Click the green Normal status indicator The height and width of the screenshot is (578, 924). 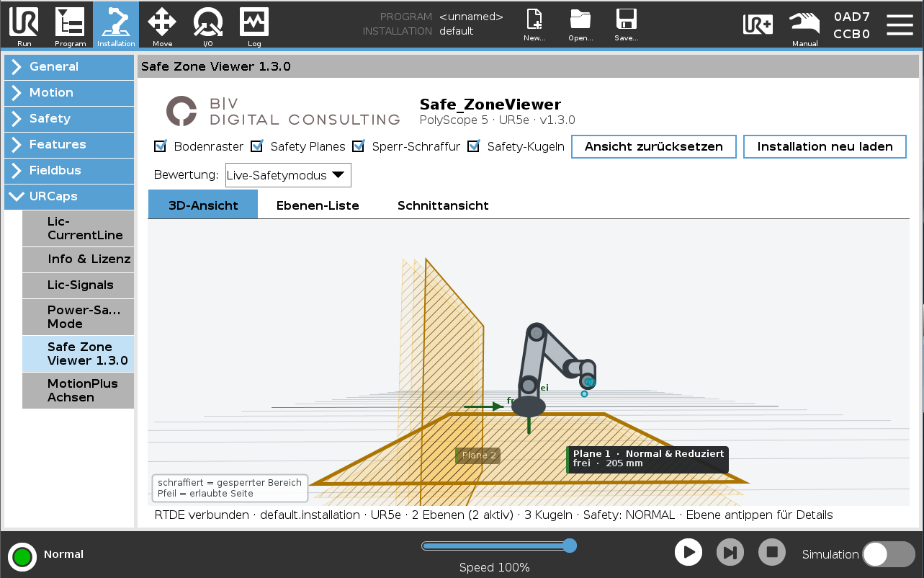click(22, 556)
